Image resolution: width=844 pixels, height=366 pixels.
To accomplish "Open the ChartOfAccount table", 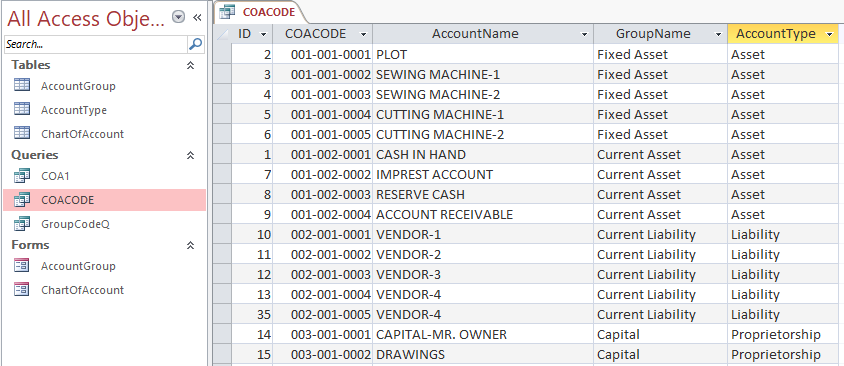I will point(82,133).
